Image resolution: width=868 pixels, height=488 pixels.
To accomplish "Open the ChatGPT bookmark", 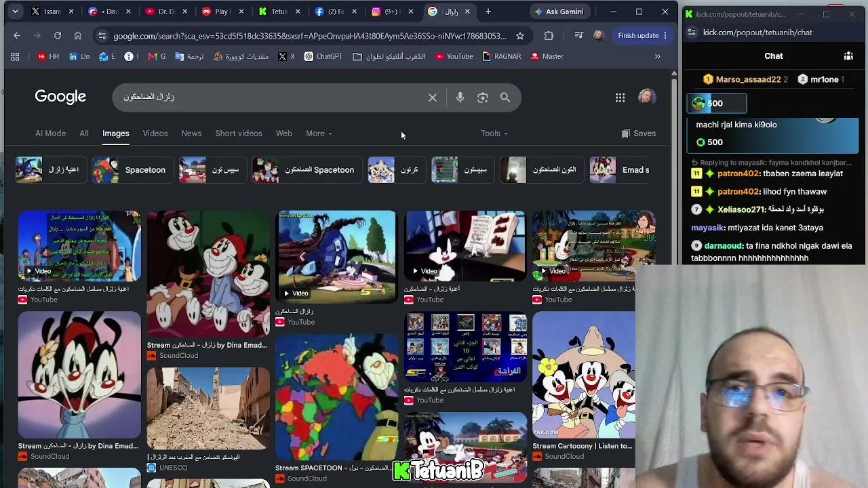I will (x=323, y=57).
